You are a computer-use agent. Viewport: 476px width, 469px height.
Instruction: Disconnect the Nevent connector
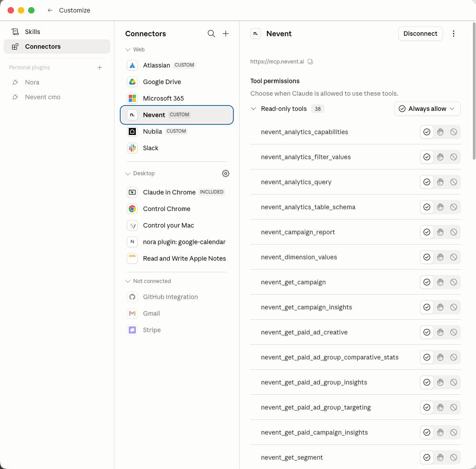pos(420,34)
